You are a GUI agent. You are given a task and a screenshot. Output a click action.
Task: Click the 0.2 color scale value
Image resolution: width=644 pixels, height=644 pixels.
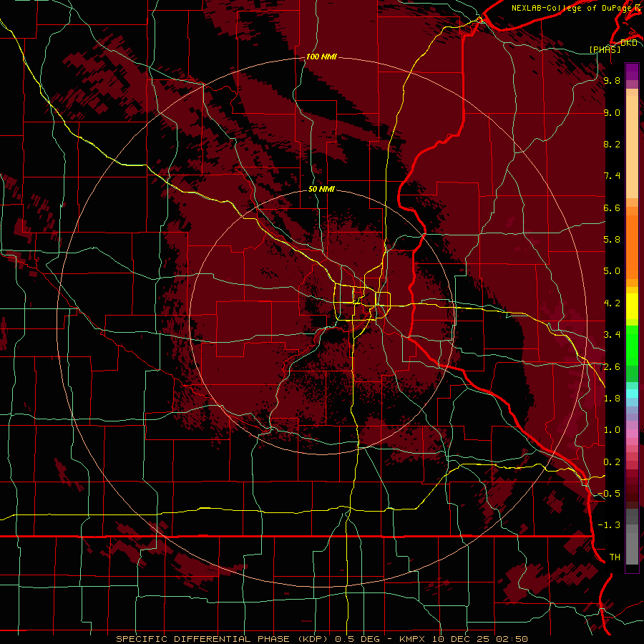click(x=612, y=462)
